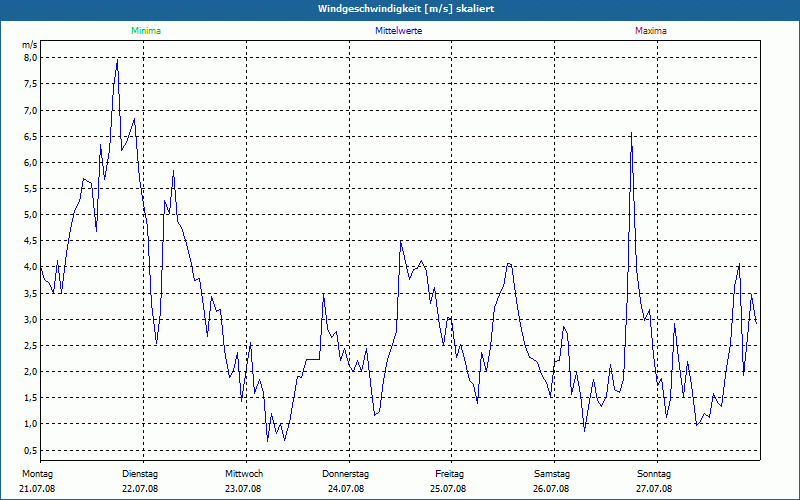
Task: Click the Mittwoch day label
Action: [244, 474]
